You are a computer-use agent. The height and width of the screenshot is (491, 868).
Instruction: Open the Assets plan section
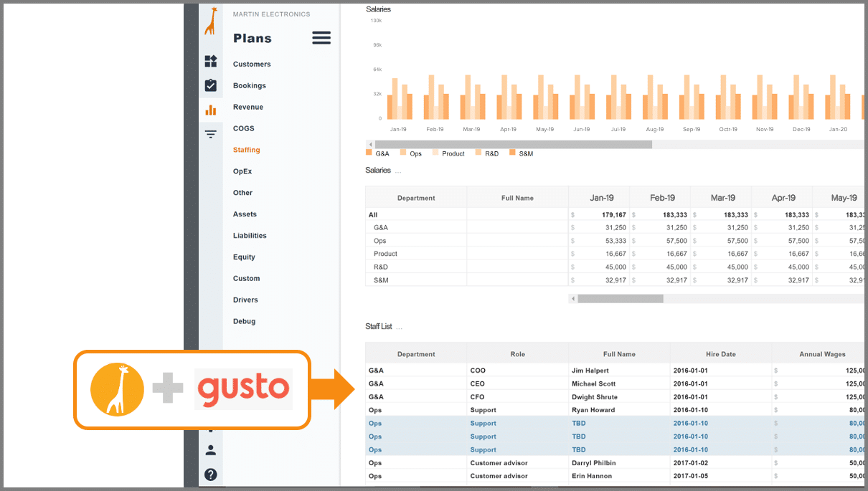click(245, 214)
